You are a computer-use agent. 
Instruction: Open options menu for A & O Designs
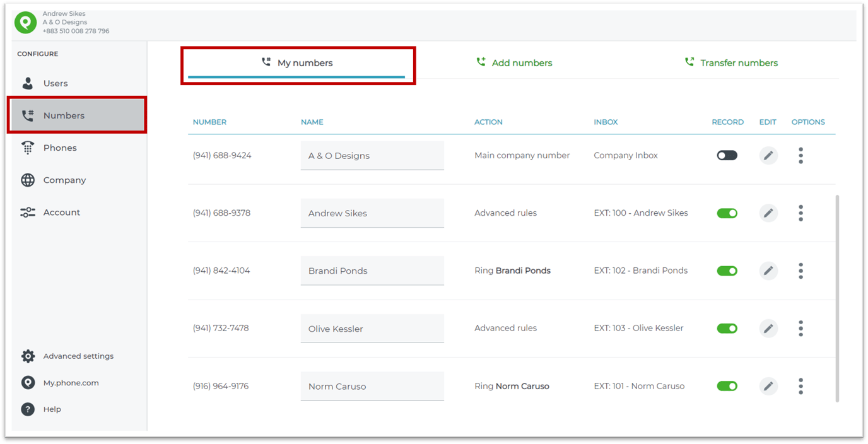click(x=801, y=156)
